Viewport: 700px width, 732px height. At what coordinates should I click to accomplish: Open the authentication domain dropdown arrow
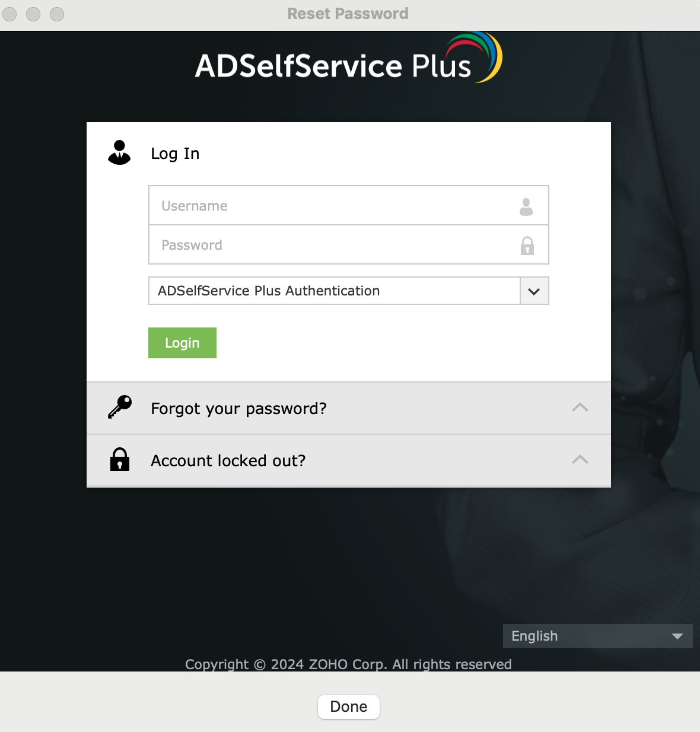pos(534,291)
